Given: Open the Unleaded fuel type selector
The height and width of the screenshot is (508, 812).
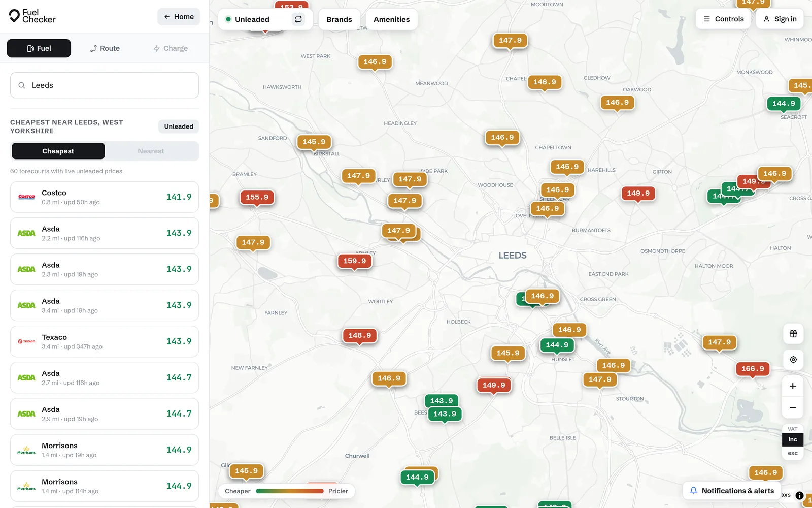Looking at the screenshot, I should click(x=254, y=19).
